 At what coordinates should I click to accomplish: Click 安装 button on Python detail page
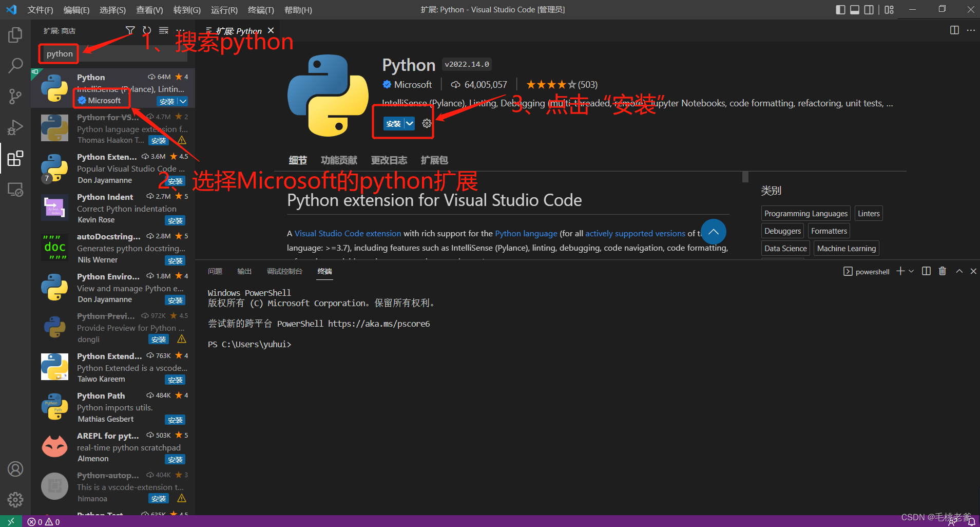coord(394,123)
